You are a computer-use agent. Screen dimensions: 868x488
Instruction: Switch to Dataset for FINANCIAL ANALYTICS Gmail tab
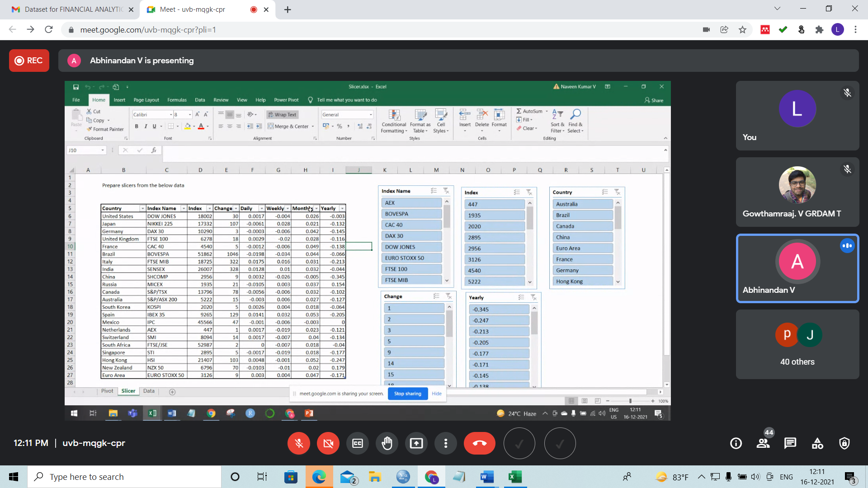point(72,9)
